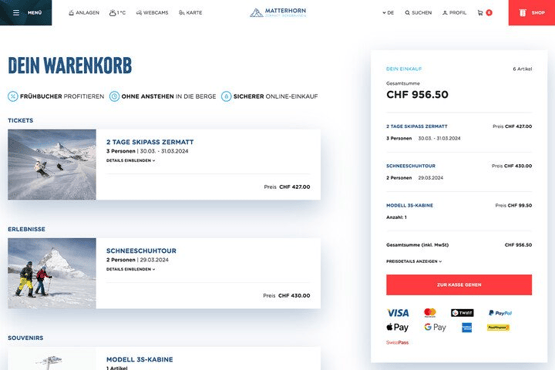Click the Suchen magnifier icon
Viewport: 555px width, 370px height.
pyautogui.click(x=407, y=13)
